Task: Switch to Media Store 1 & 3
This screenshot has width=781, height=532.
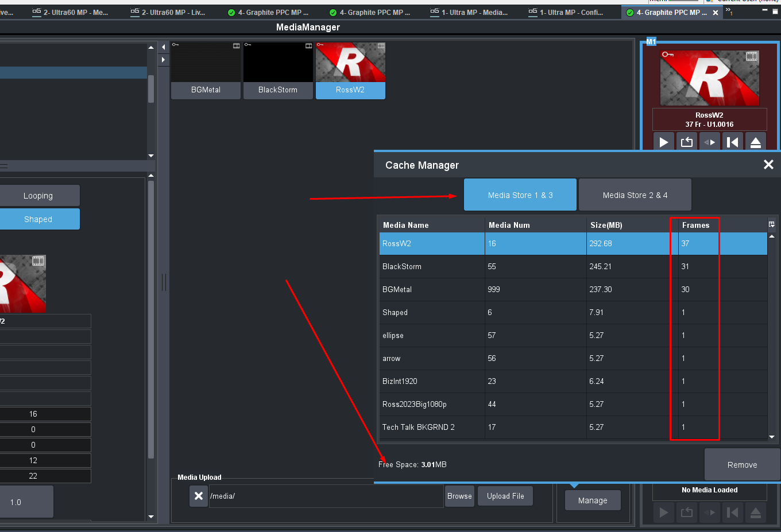Action: [x=520, y=195]
